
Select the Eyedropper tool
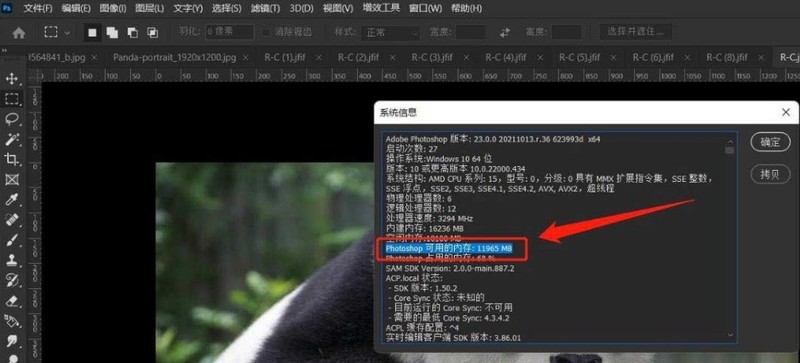pyautogui.click(x=12, y=200)
